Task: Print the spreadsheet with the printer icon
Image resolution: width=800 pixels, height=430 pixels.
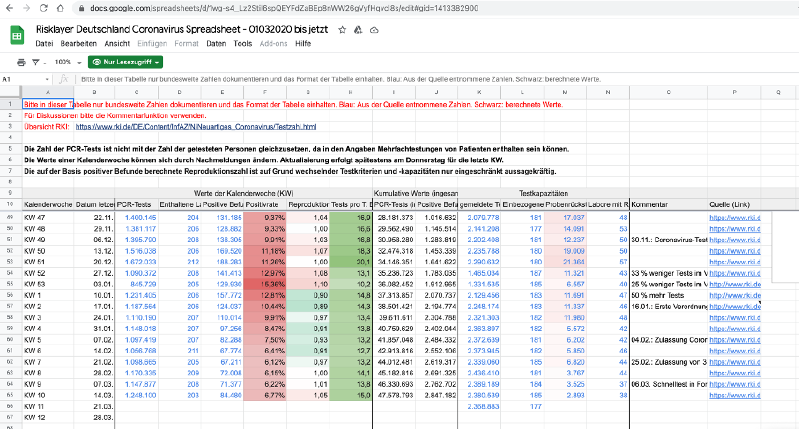Action: pyautogui.click(x=21, y=62)
